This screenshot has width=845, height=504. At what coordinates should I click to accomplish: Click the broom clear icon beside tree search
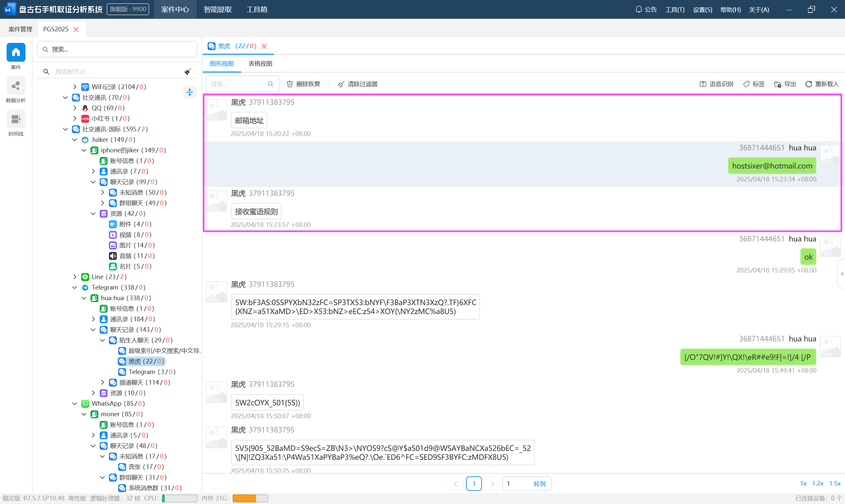(x=187, y=72)
